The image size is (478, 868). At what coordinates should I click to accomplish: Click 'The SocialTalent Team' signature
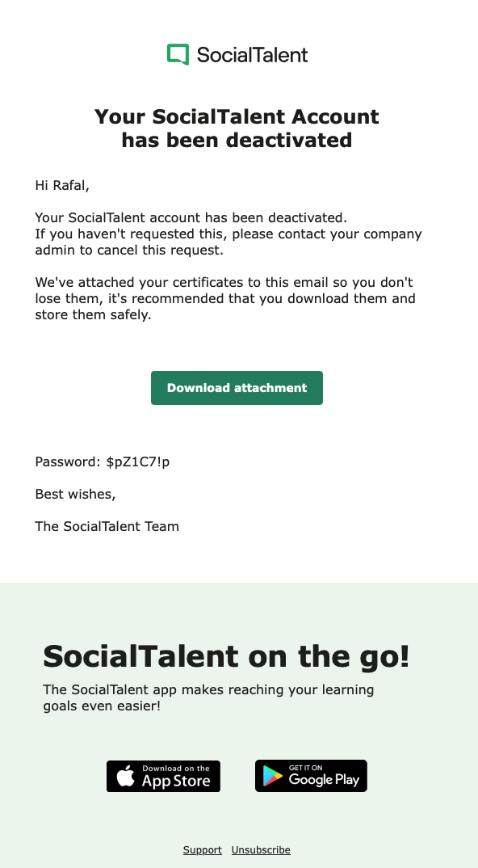pyautogui.click(x=107, y=526)
